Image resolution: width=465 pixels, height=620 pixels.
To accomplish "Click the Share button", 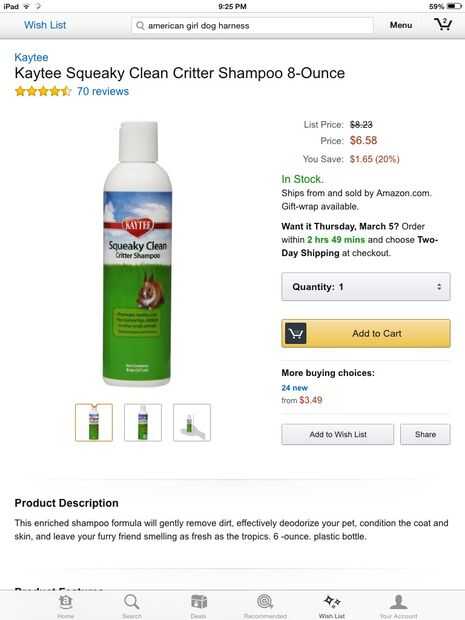I will 425,434.
